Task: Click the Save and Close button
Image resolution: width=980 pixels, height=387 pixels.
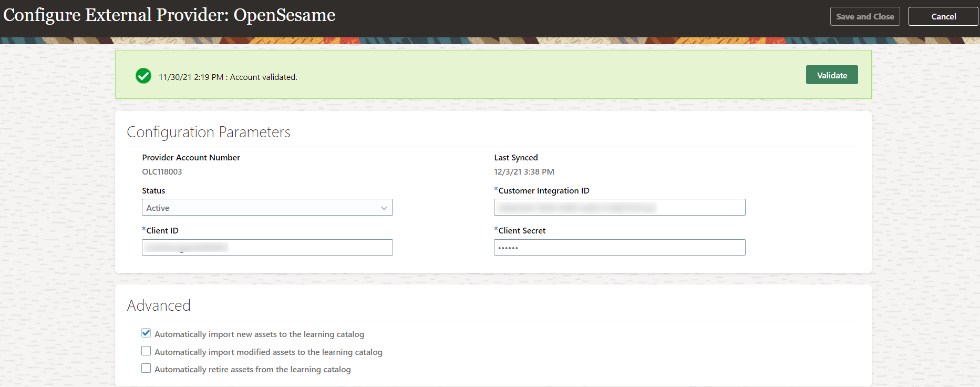Action: pyautogui.click(x=865, y=16)
